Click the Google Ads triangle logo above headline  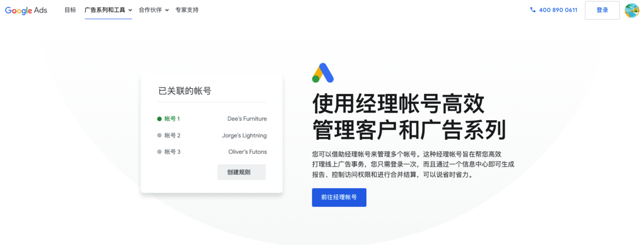pos(323,73)
